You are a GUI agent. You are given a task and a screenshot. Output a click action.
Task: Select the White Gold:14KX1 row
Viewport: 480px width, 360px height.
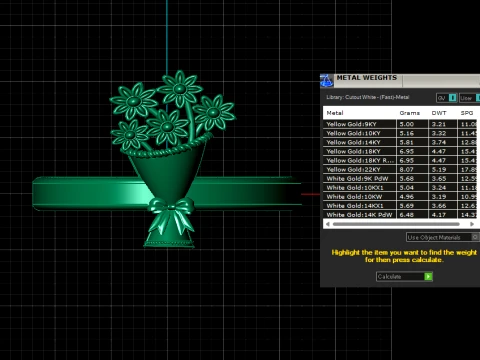tap(400, 205)
